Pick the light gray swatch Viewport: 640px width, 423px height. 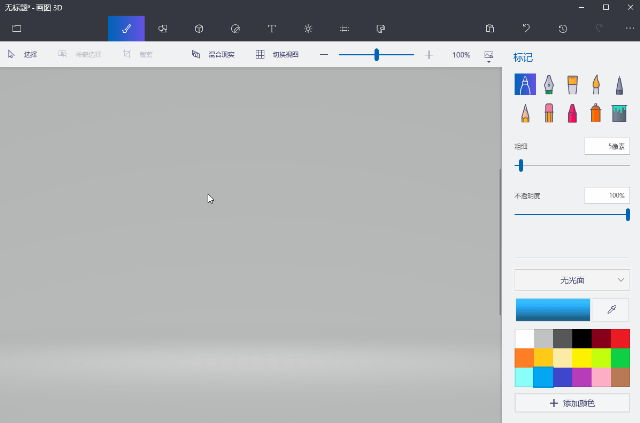point(543,339)
